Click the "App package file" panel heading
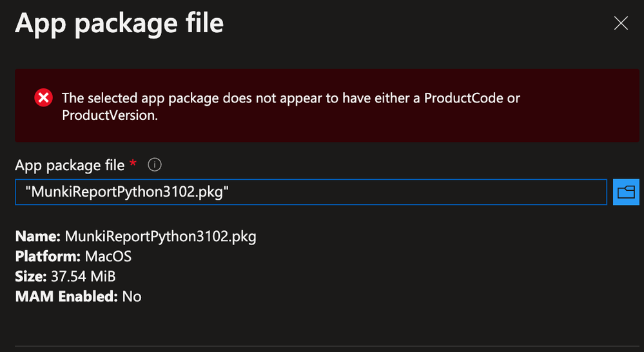The width and height of the screenshot is (644, 352). 119,24
